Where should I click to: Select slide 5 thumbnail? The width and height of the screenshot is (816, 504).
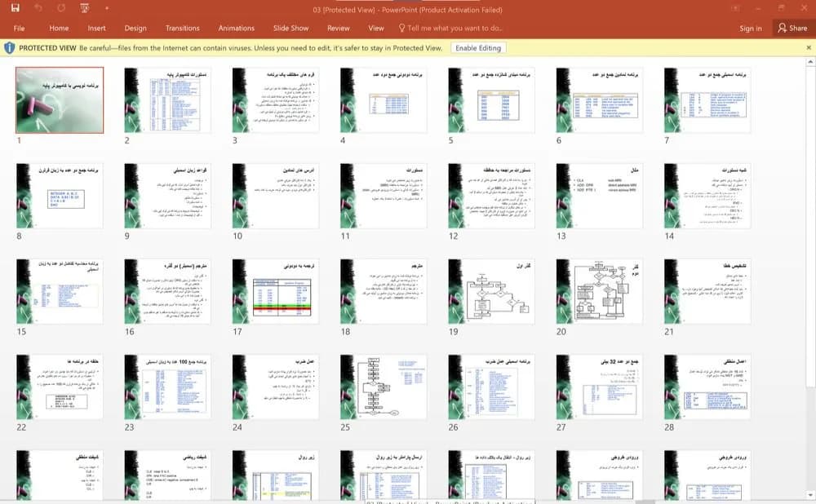tap(491, 99)
